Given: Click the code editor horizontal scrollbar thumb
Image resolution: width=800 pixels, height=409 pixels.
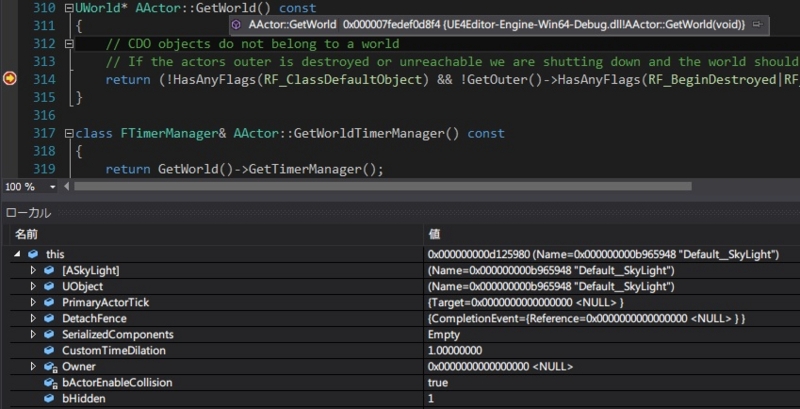Looking at the screenshot, I should click(x=383, y=187).
